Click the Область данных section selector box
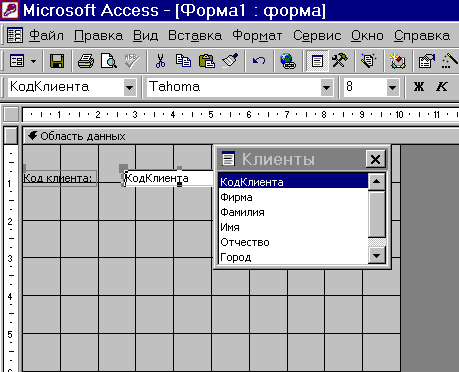The width and height of the screenshot is (459, 372). pos(11,136)
